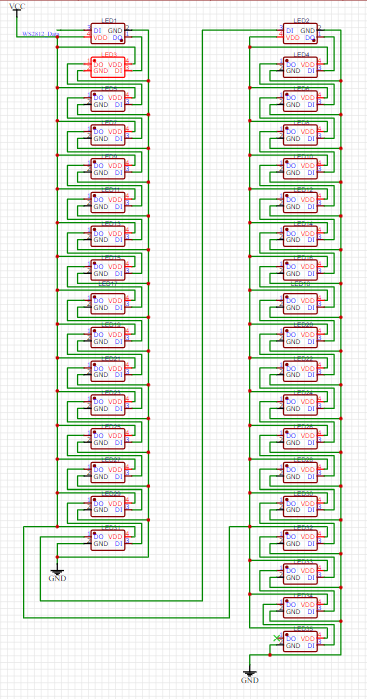Select the LED12 component

[301, 203]
